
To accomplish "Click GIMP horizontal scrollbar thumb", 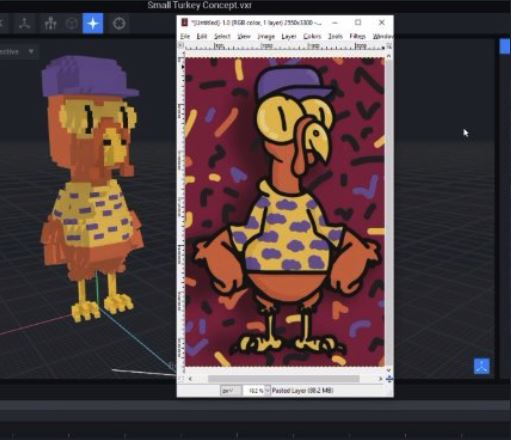I will pyautogui.click(x=284, y=379).
